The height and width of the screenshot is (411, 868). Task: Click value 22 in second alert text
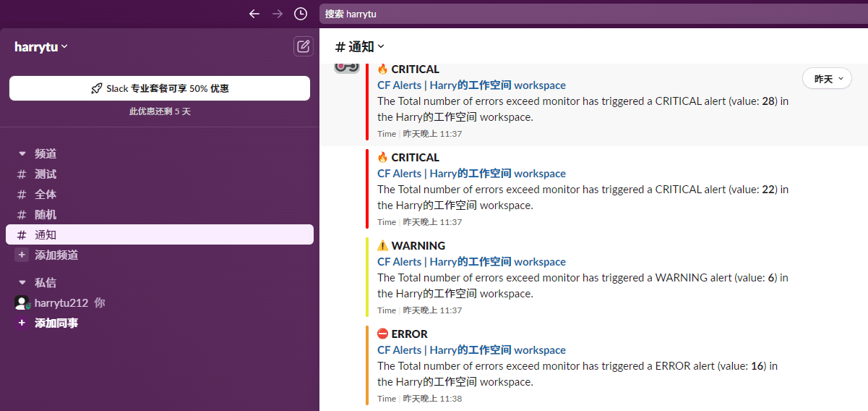click(x=768, y=190)
